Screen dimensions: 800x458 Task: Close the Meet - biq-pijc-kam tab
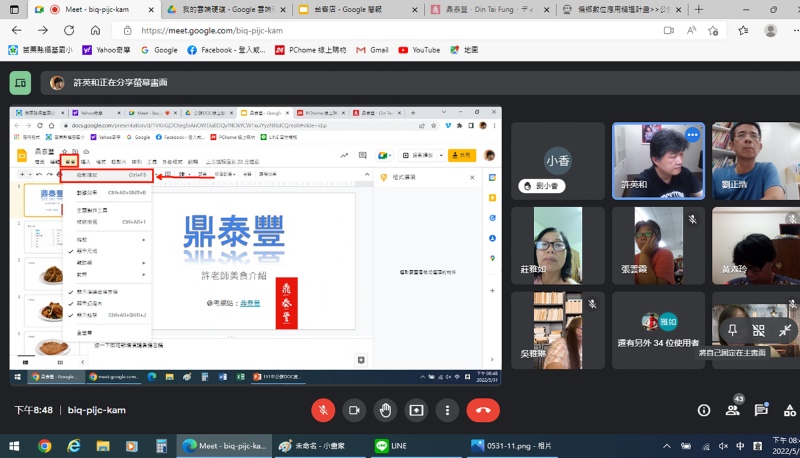click(151, 9)
